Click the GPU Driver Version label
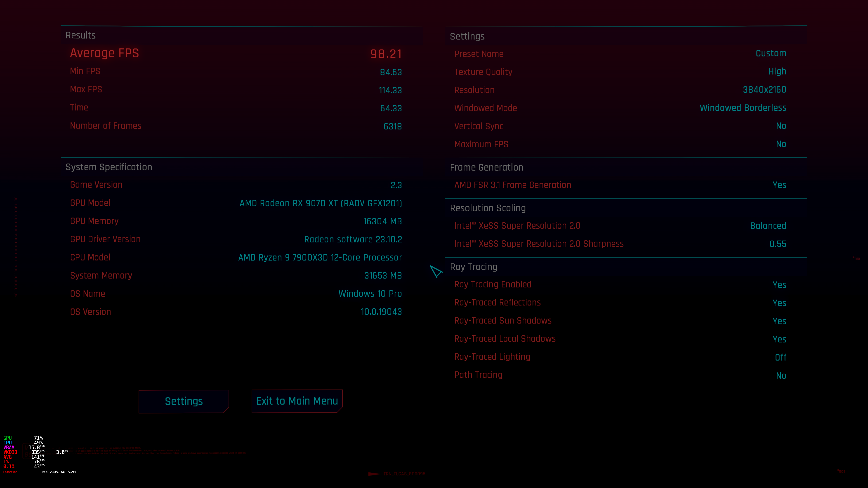 click(105, 239)
